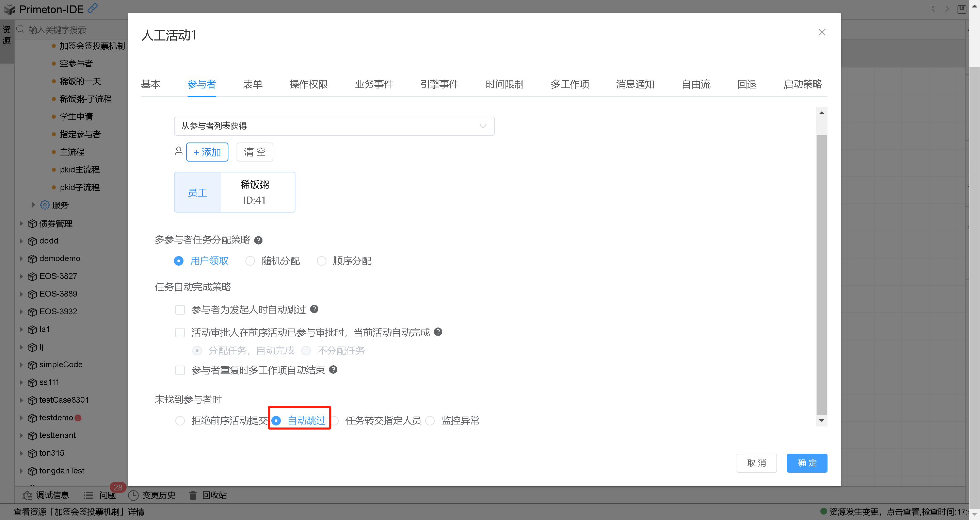
Task: Click help icon beside 参与者重复时多工作项自动结束
Action: click(x=333, y=369)
